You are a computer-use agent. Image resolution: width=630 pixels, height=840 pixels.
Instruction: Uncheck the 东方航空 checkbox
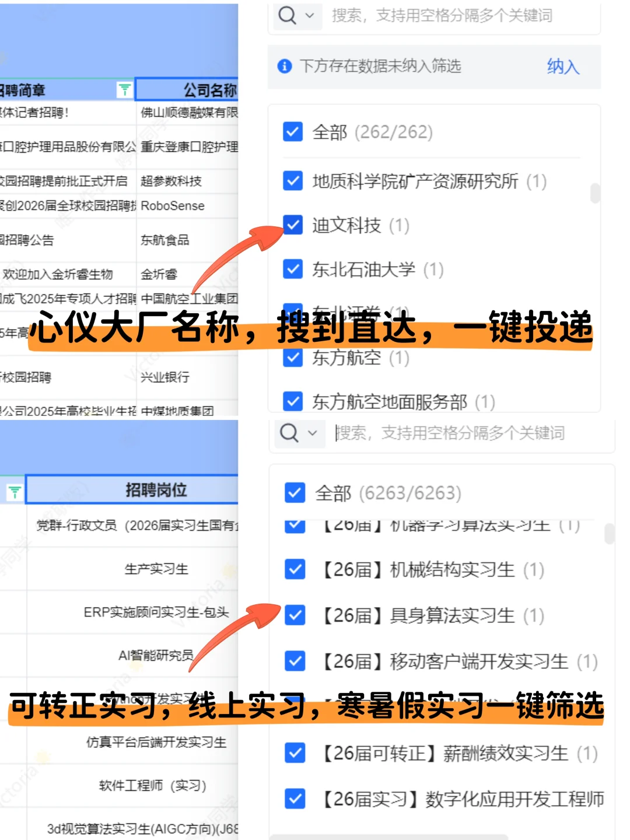click(x=292, y=358)
